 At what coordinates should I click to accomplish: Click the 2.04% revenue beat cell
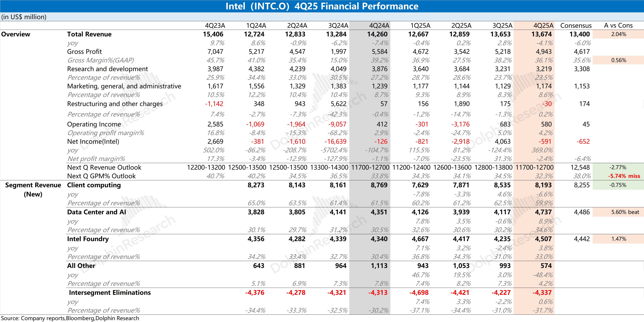[619, 34]
